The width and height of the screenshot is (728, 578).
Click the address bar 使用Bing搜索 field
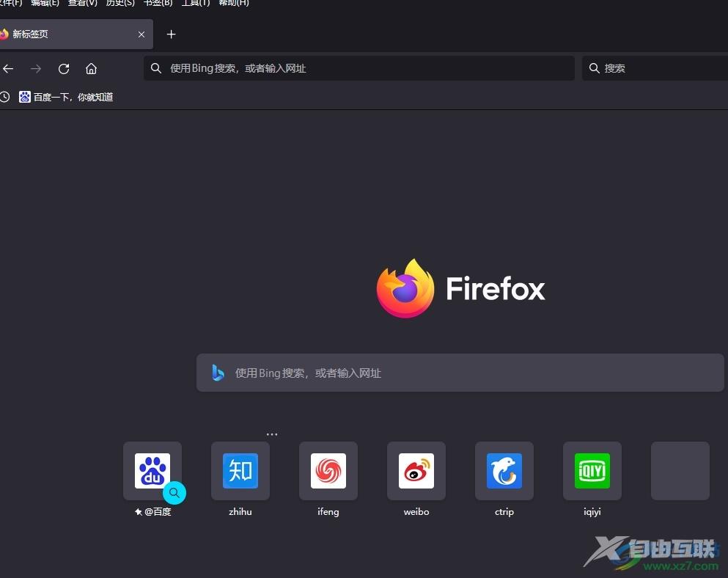coord(359,68)
